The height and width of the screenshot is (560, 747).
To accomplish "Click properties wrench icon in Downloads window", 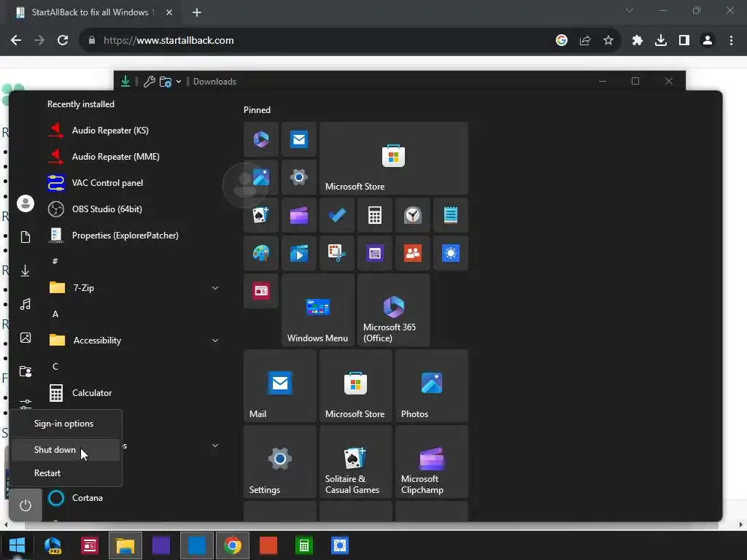I will click(149, 82).
